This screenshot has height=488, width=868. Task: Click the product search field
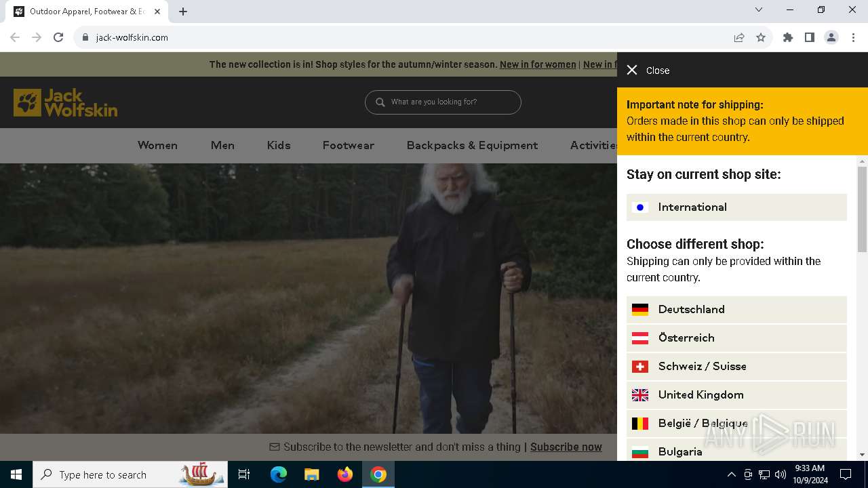443,102
